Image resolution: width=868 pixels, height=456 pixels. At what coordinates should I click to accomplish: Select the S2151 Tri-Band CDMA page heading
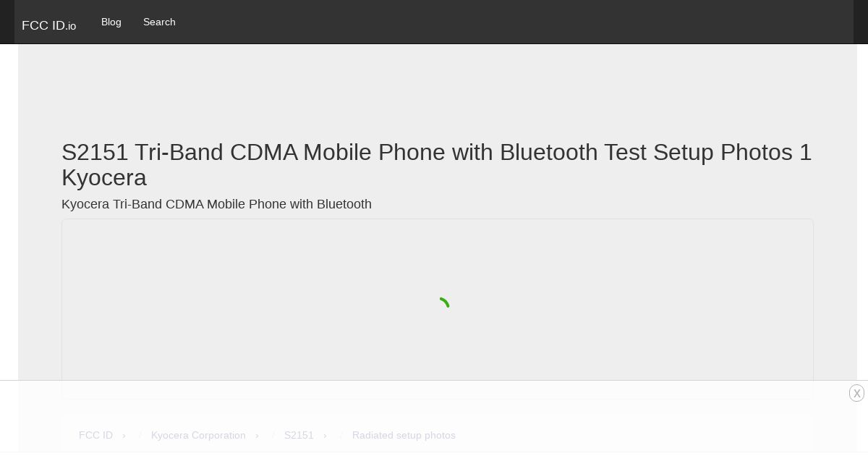437,164
